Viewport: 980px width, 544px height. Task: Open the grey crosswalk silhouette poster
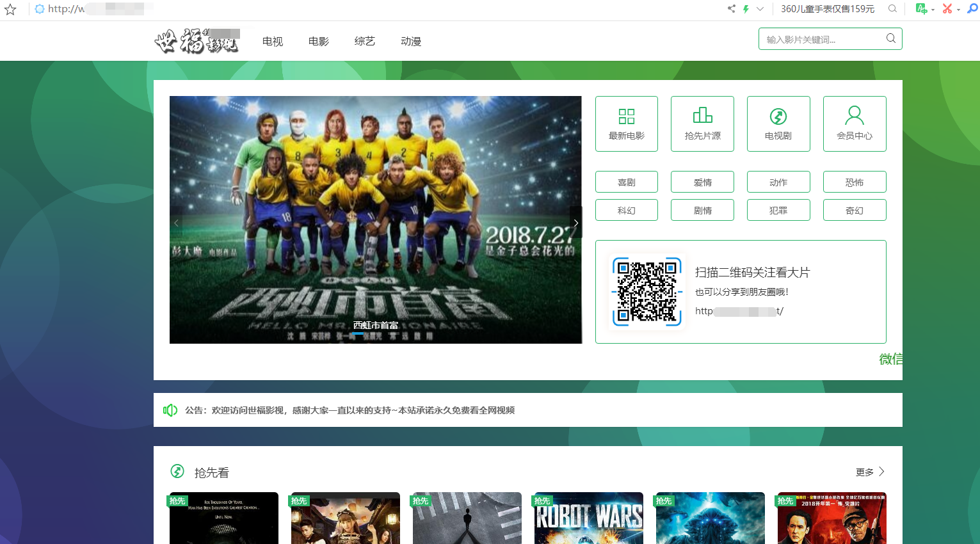pos(467,518)
